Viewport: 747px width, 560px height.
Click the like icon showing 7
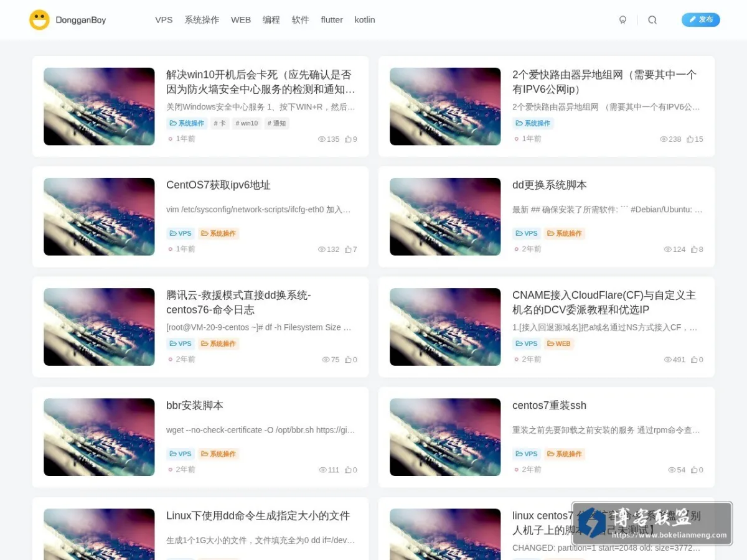pyautogui.click(x=348, y=249)
